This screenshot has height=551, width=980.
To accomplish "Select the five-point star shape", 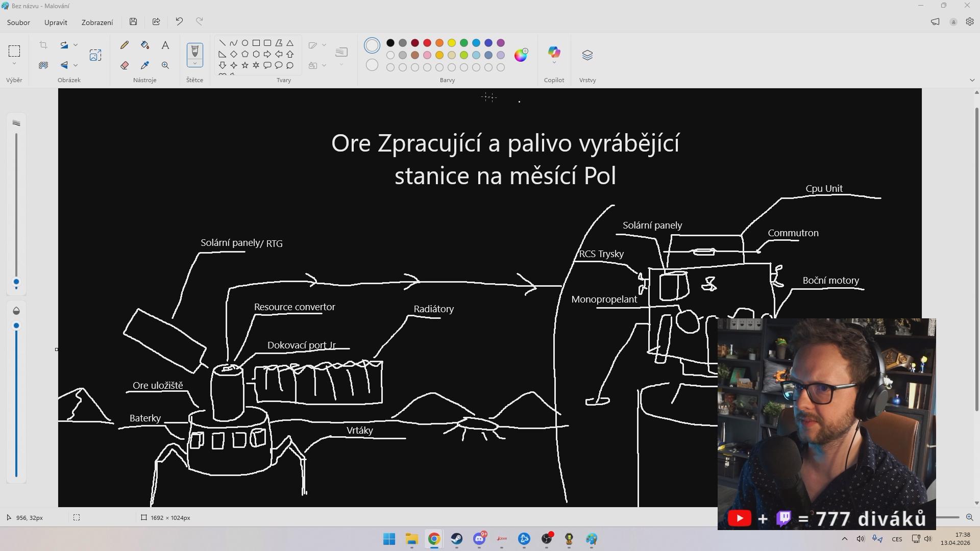I will (245, 65).
